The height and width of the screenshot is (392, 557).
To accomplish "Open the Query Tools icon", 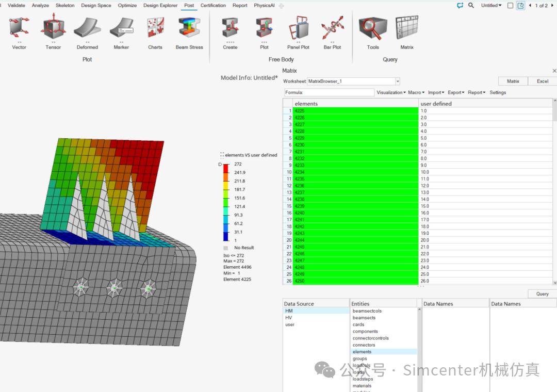I will [373, 29].
